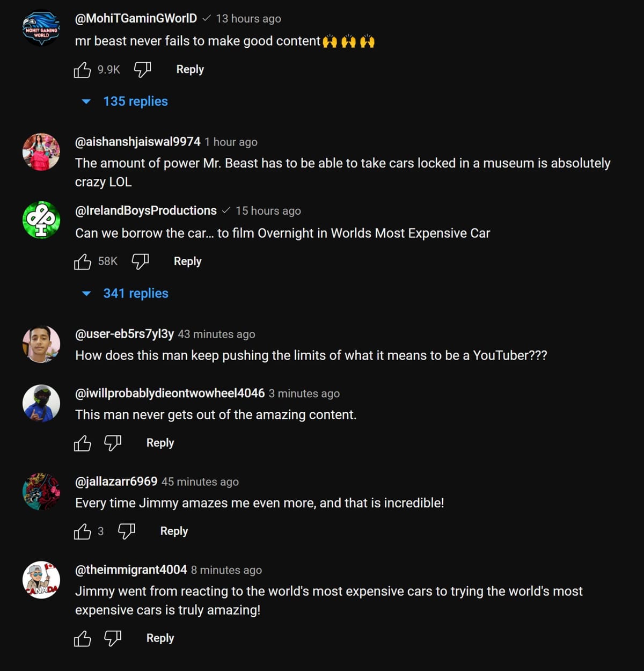Dislike the IrelandBoysProductions comment
Viewport: 644px width, 671px height.
[140, 262]
